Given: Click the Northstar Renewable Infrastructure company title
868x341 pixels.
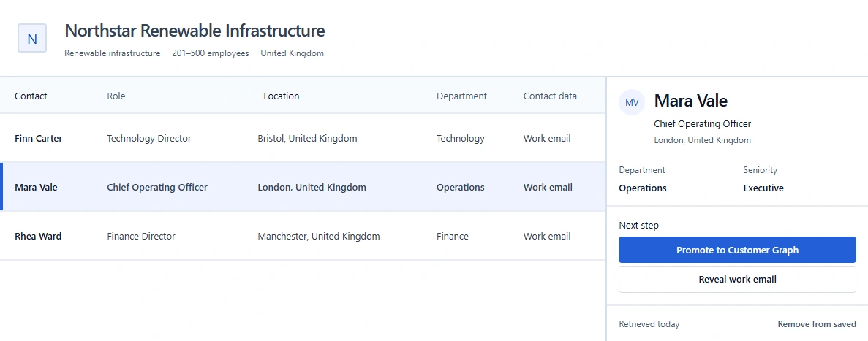Looking at the screenshot, I should coord(195,31).
